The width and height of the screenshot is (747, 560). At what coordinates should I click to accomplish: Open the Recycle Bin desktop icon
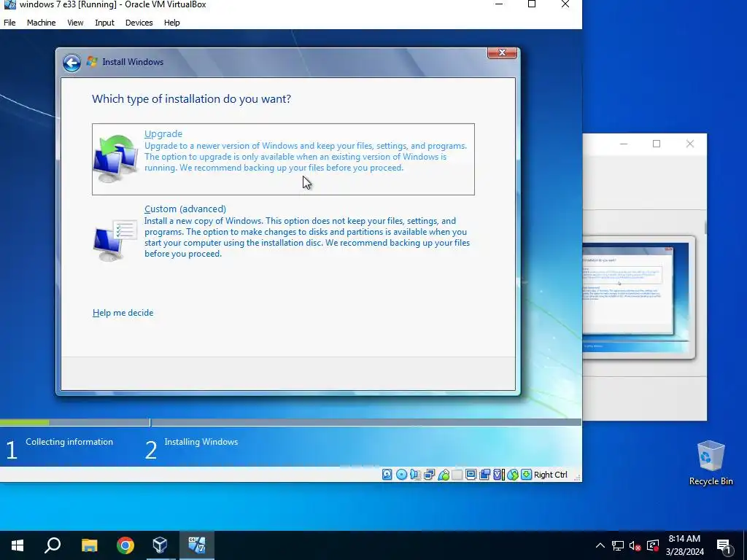[711, 463]
